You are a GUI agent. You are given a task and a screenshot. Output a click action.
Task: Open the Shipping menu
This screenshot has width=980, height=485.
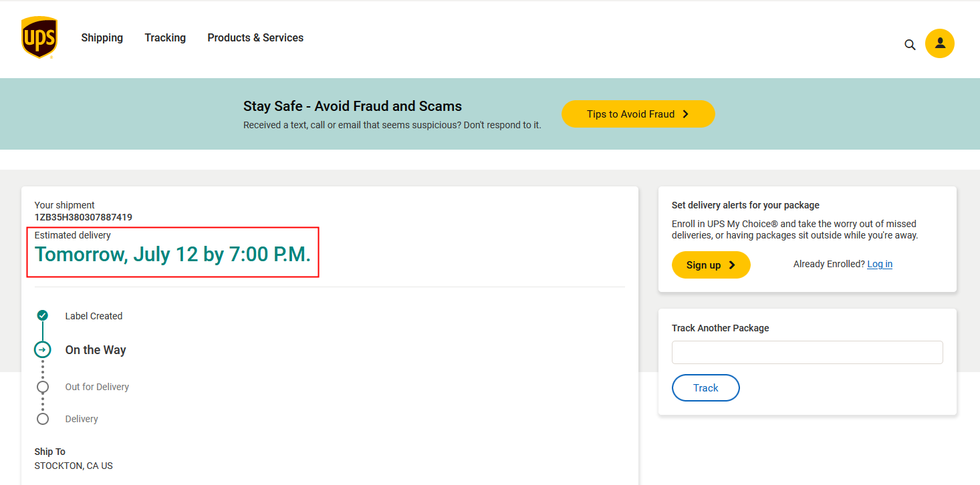coord(102,38)
